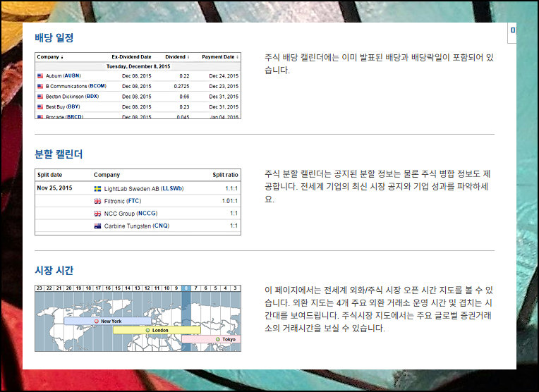Click the US flag beside Becton Dickinson
Image resolution: width=539 pixels, height=392 pixels.
click(40, 96)
